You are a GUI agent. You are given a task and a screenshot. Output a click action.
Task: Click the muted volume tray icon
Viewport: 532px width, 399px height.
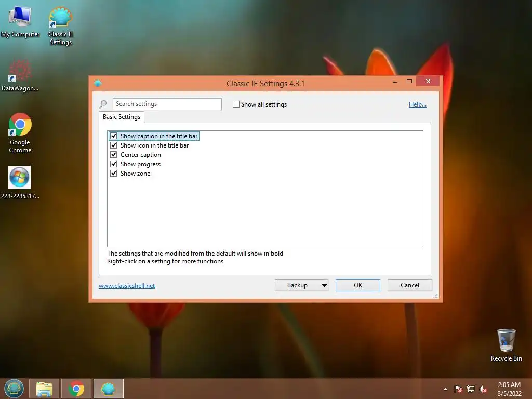483,389
